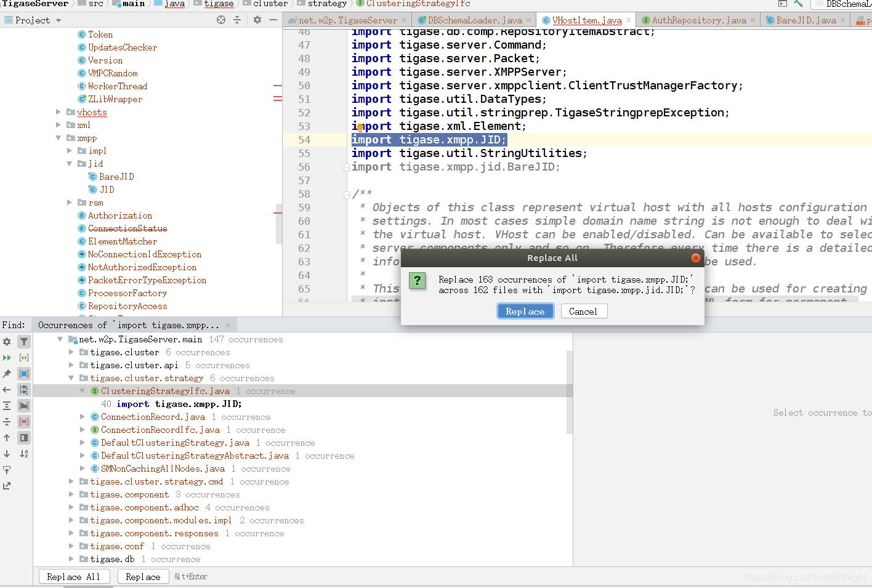Viewport: 872px width, 588px height.
Task: Select the JID class in project tree
Action: click(x=107, y=190)
